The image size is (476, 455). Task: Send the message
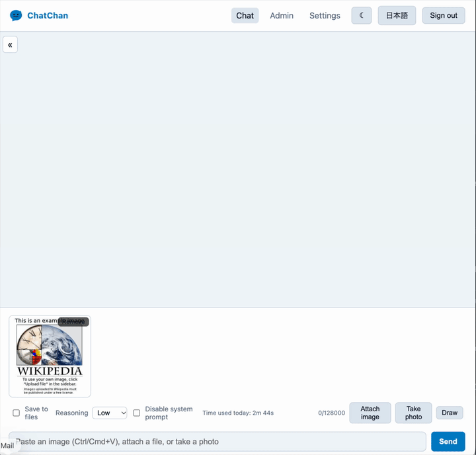(448, 441)
